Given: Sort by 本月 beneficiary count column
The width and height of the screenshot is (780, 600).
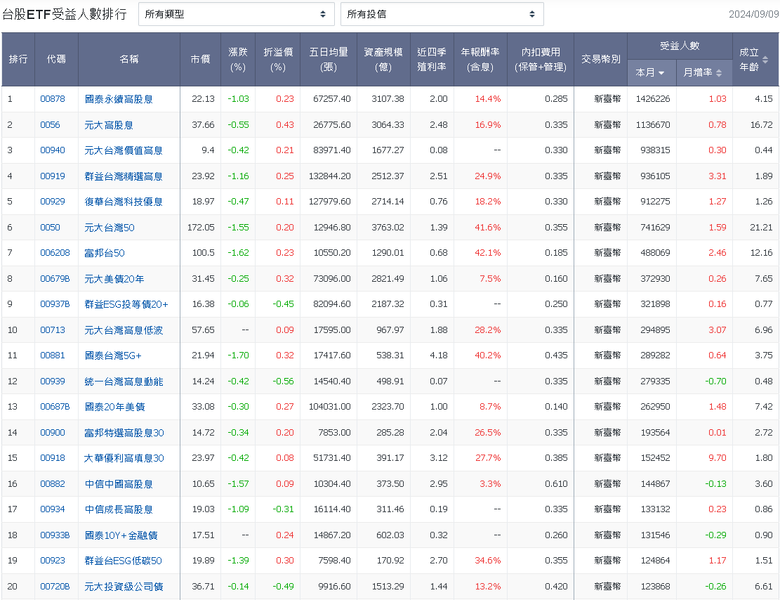Looking at the screenshot, I should point(652,73).
